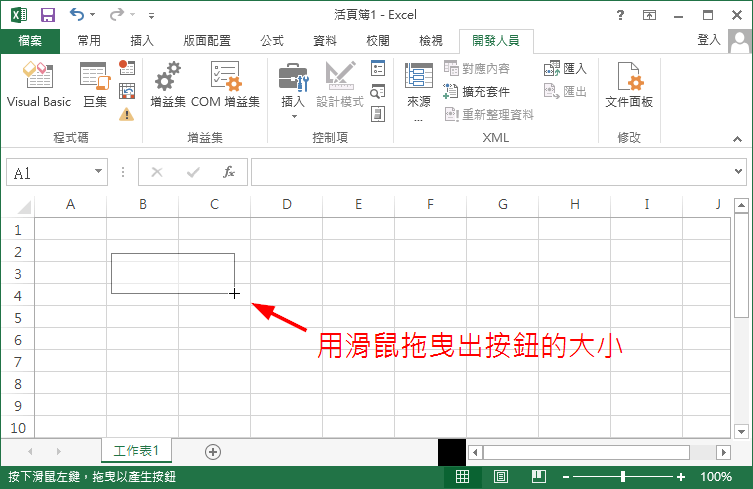753x489 pixels.
Task: Switch to the 校閱 tab
Action: [378, 41]
